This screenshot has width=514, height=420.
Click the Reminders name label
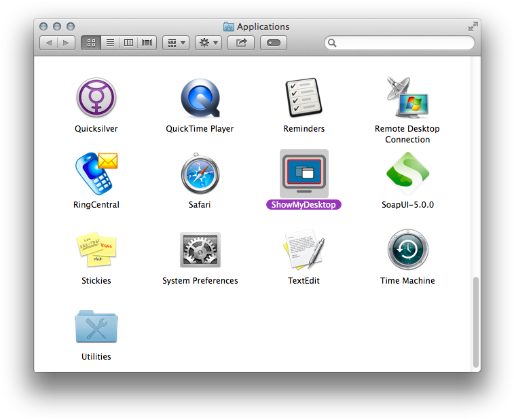tap(304, 129)
